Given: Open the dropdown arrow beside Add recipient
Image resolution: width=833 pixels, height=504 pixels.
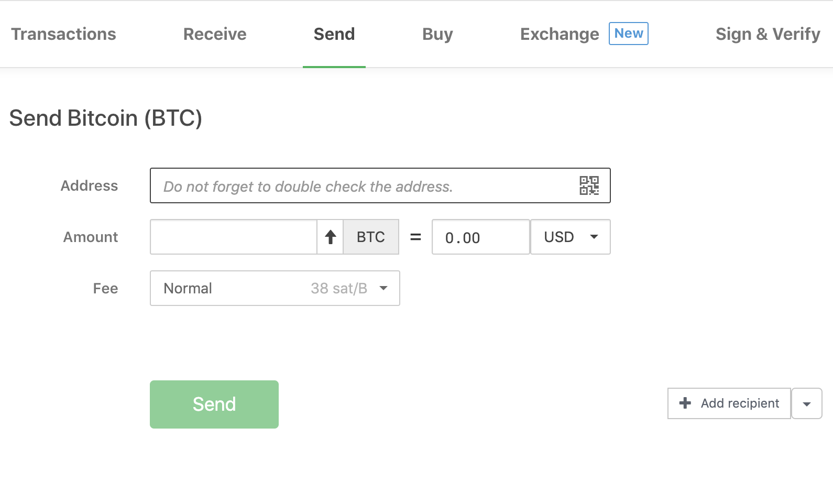Looking at the screenshot, I should click(x=807, y=403).
